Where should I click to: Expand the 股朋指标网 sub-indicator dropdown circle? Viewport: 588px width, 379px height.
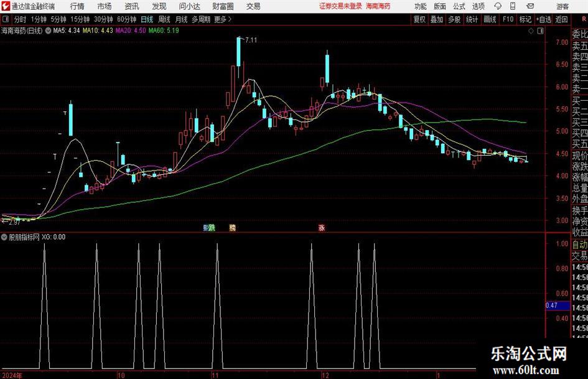4,237
